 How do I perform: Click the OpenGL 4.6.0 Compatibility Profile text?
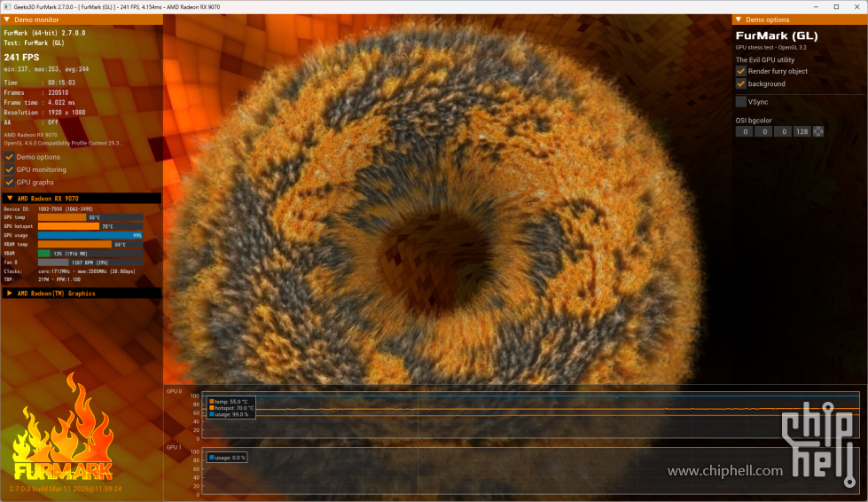64,144
